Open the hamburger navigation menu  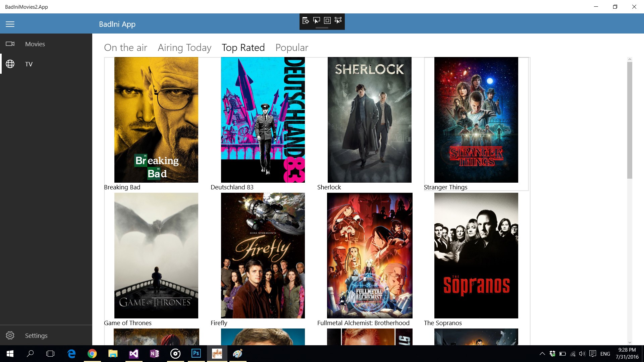(10, 24)
